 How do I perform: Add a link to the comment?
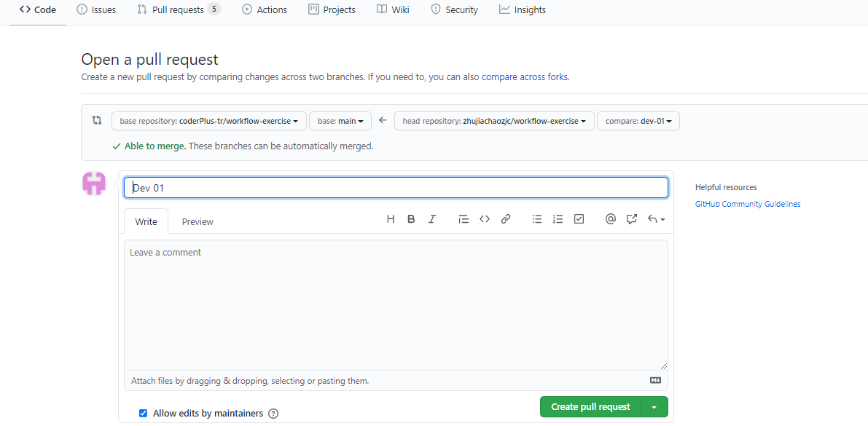(506, 219)
